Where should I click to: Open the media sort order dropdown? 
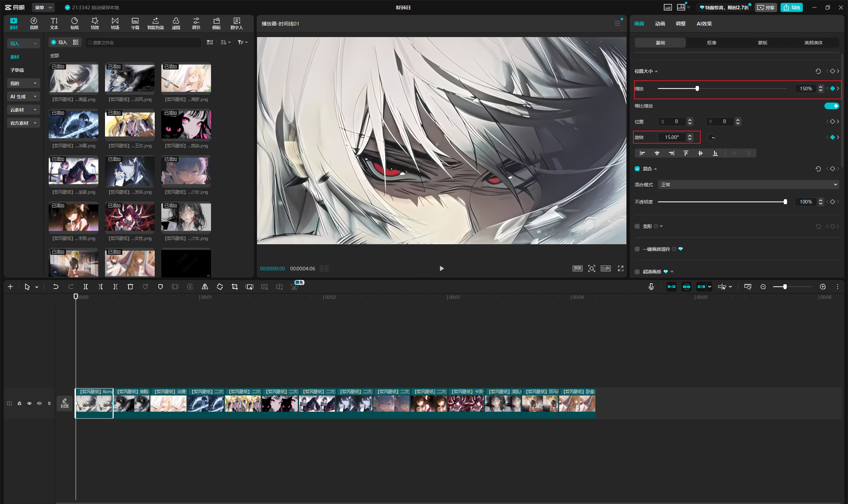(225, 42)
